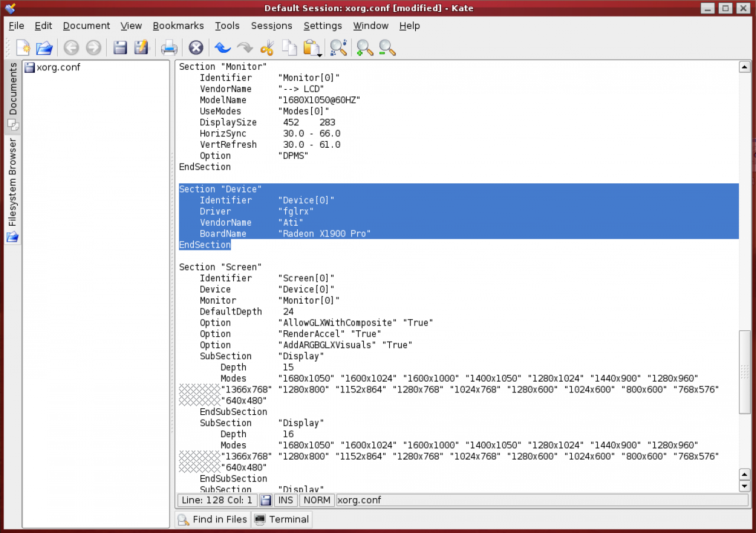
Task: Go back with the left arrow icon
Action: point(71,48)
